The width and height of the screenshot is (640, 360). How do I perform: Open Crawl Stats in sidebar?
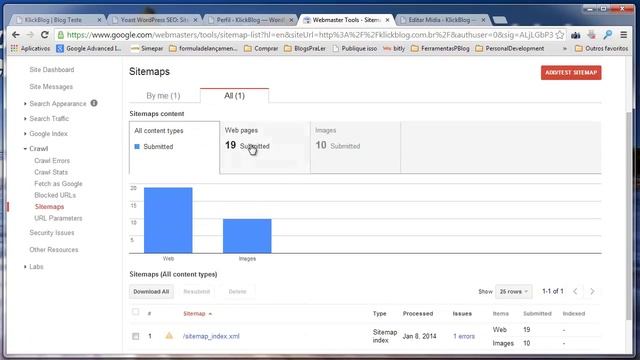[x=51, y=172]
